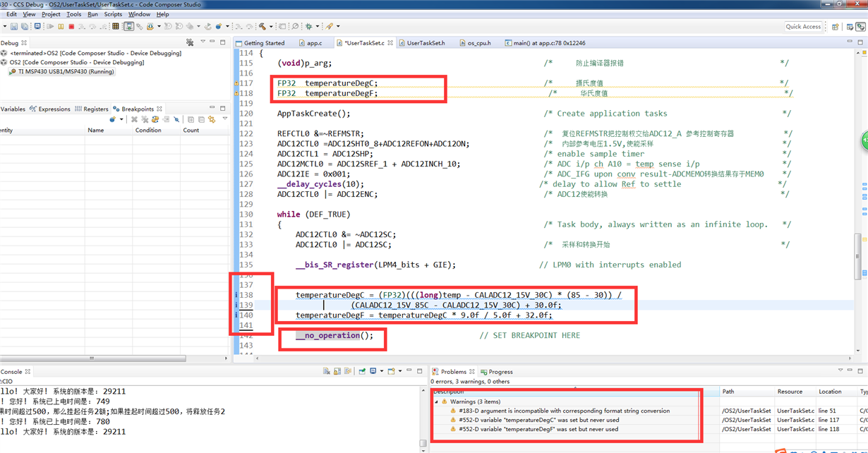
Task: Collapse the Warnings (3 items) group
Action: coord(435,401)
